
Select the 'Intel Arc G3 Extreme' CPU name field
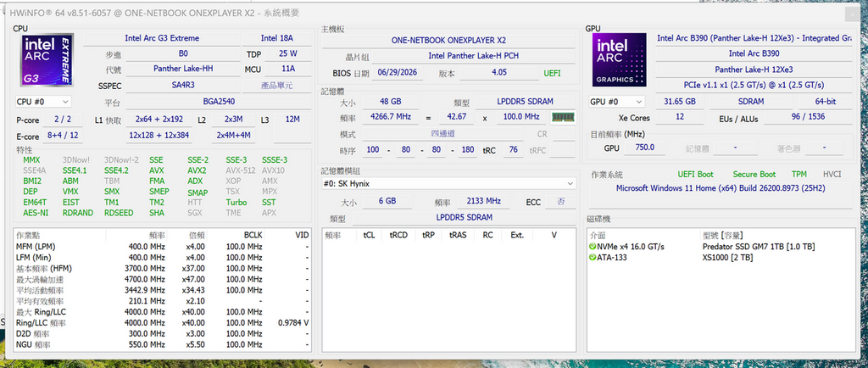[x=162, y=38]
